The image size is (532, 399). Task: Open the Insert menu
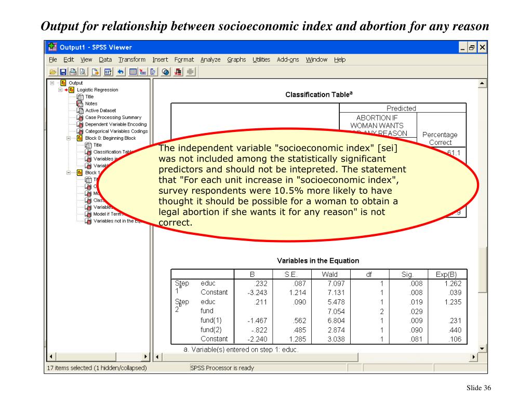click(x=160, y=60)
